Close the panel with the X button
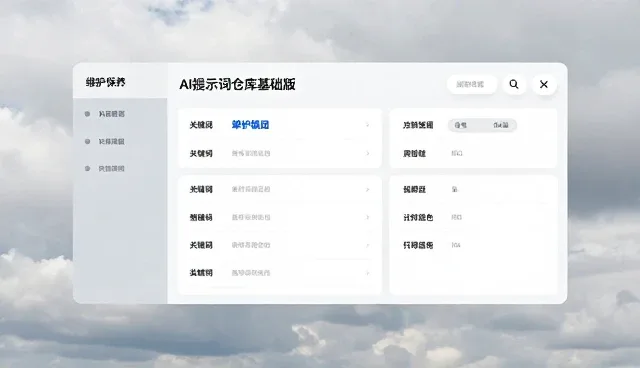 click(x=544, y=84)
